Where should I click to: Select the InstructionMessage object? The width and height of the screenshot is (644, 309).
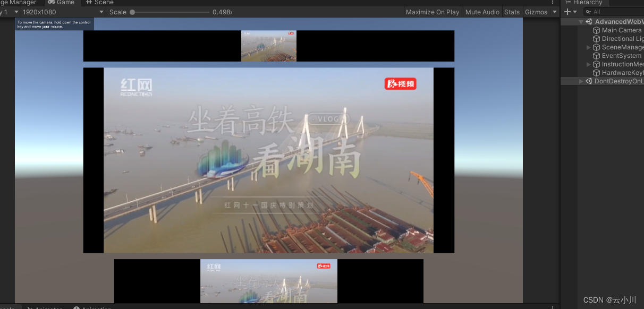[596, 64]
